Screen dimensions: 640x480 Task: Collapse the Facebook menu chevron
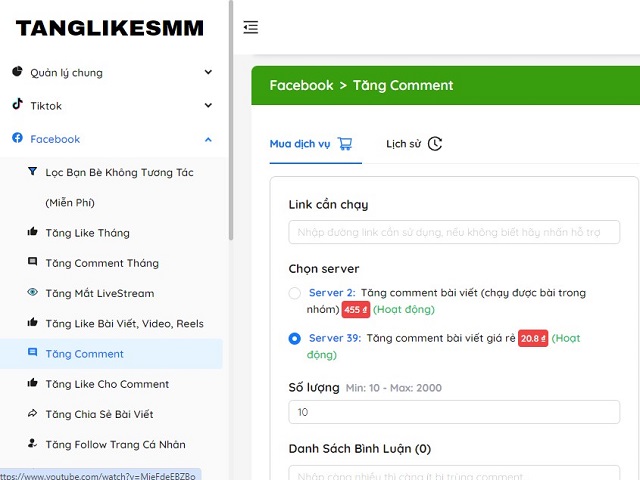coord(208,140)
